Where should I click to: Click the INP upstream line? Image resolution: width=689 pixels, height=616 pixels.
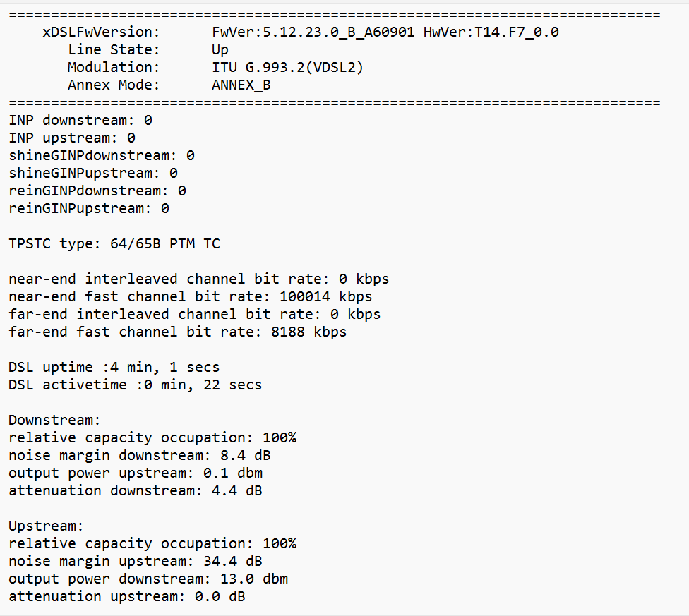coord(72,138)
